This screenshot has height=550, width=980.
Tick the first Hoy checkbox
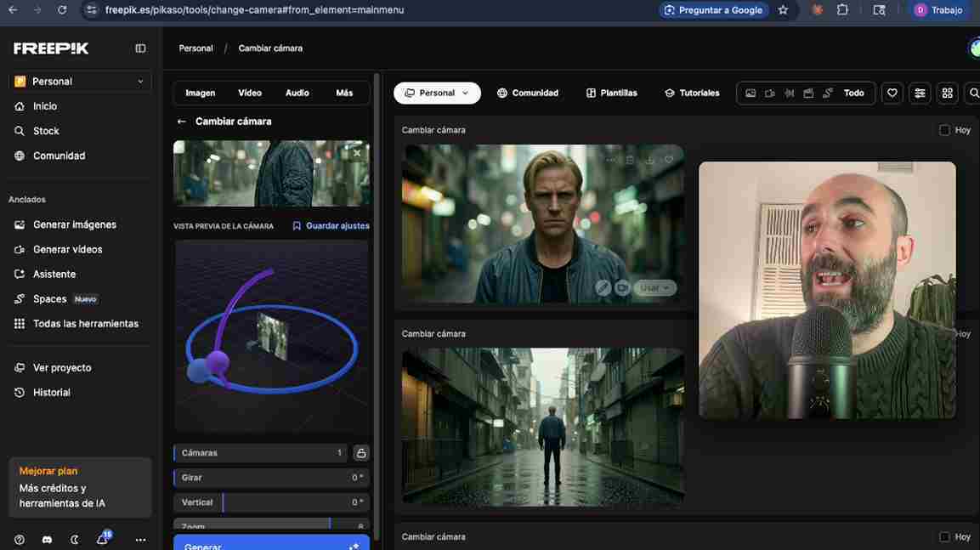(x=944, y=130)
